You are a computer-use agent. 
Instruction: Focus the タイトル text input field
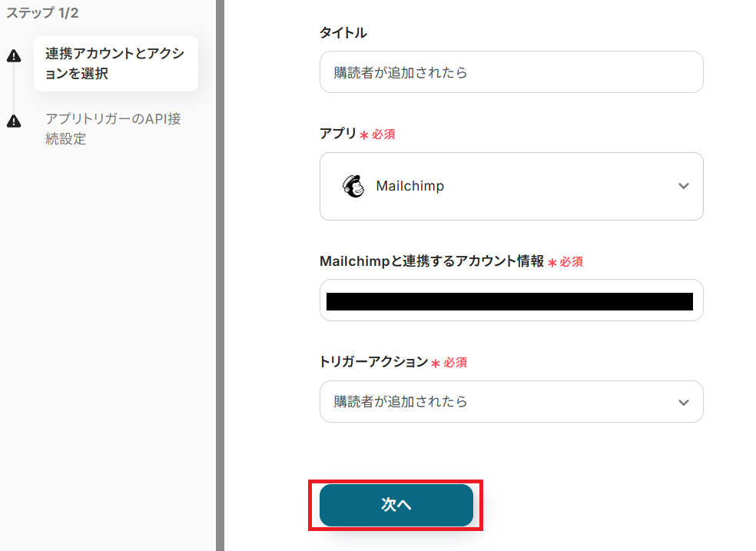click(x=511, y=72)
